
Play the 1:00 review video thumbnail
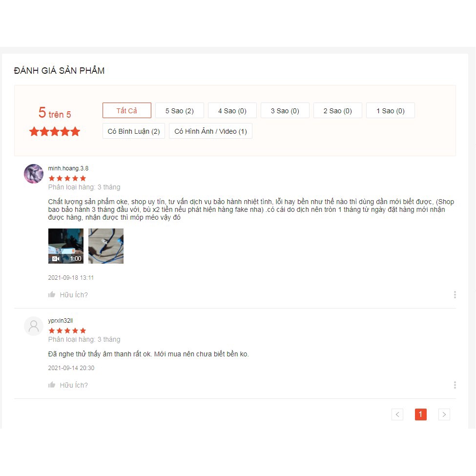click(66, 246)
